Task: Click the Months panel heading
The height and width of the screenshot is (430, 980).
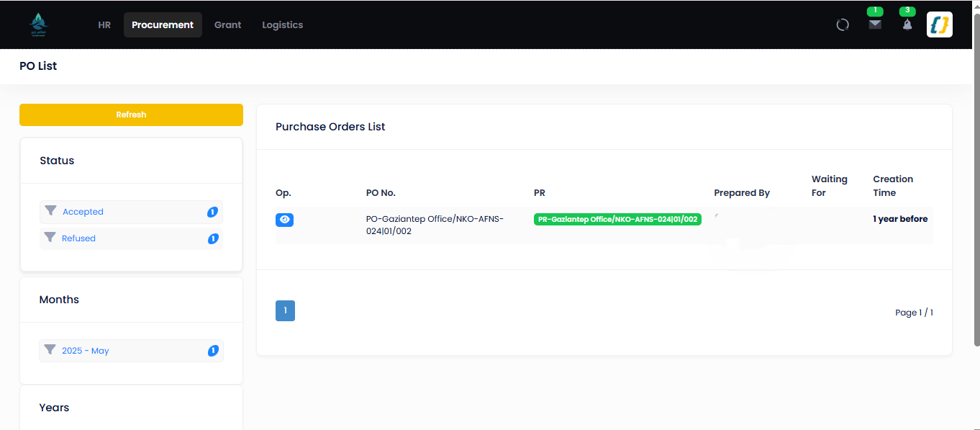Action: tap(59, 300)
